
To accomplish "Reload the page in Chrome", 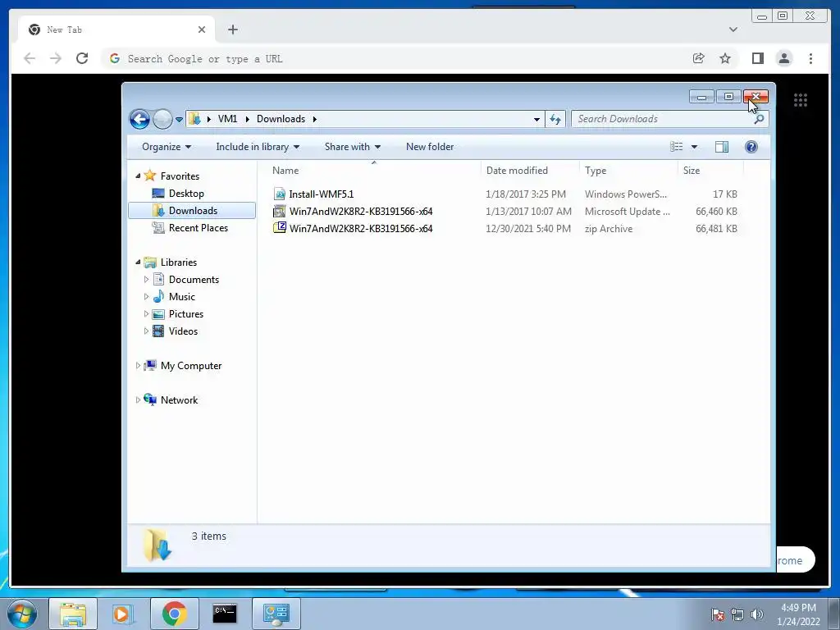I will tap(82, 58).
